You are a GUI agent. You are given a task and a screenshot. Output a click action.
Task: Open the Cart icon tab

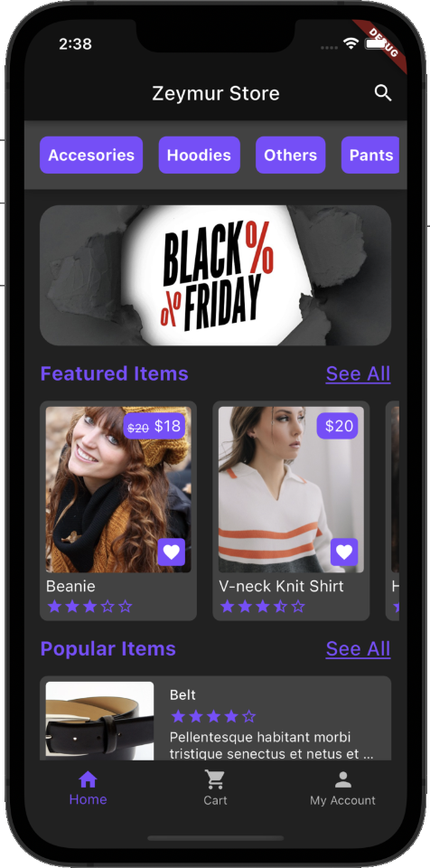(x=215, y=780)
